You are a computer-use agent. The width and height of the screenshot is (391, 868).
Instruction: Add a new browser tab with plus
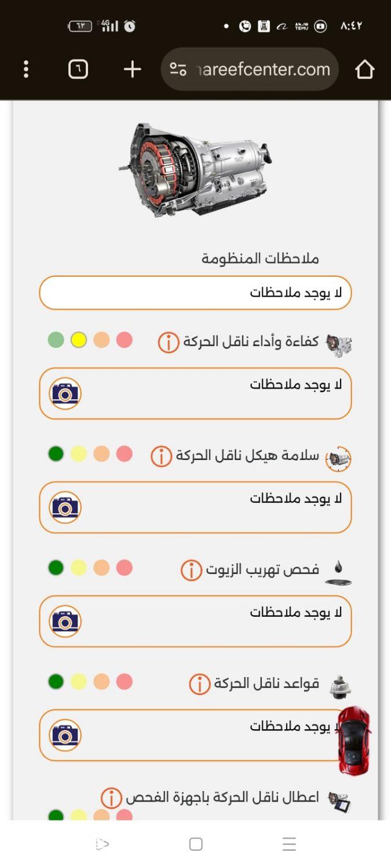[133, 69]
